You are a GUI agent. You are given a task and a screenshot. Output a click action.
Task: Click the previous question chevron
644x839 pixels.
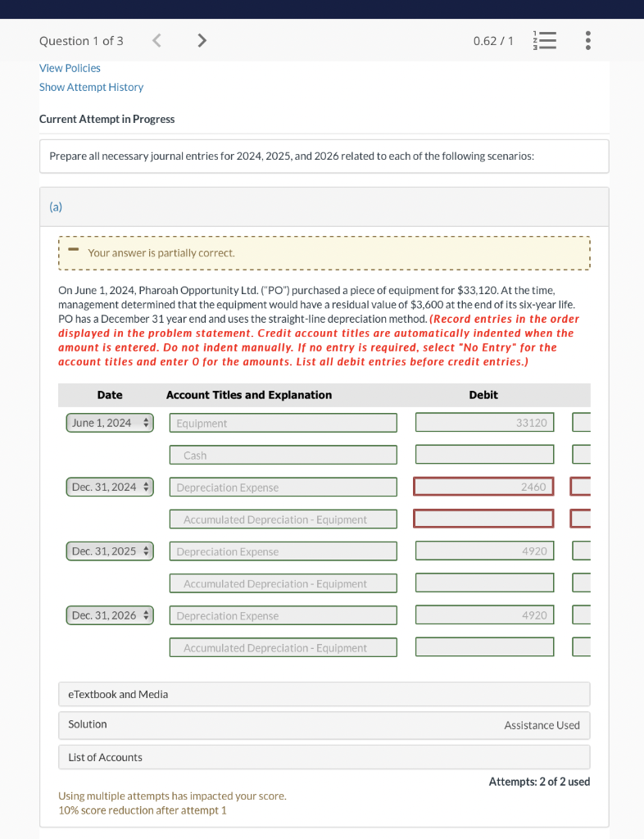[x=156, y=39]
